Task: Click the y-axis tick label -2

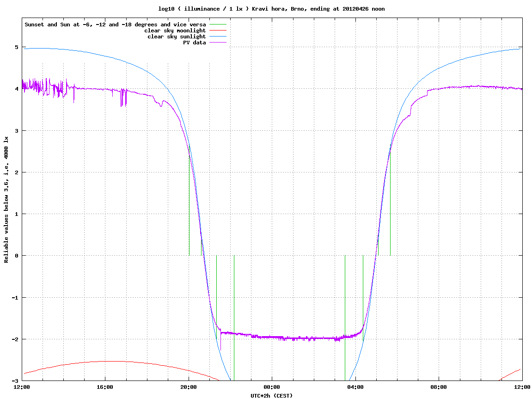Action: [15, 339]
